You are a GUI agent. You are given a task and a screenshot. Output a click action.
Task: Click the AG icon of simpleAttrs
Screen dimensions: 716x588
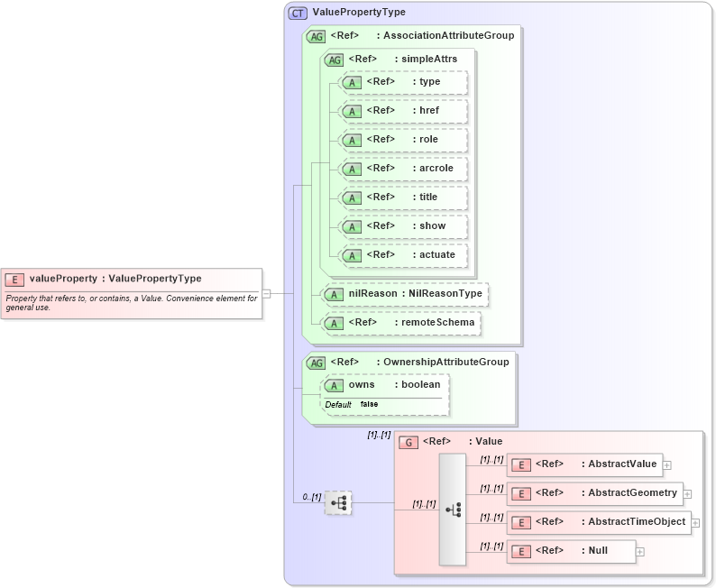(x=334, y=60)
